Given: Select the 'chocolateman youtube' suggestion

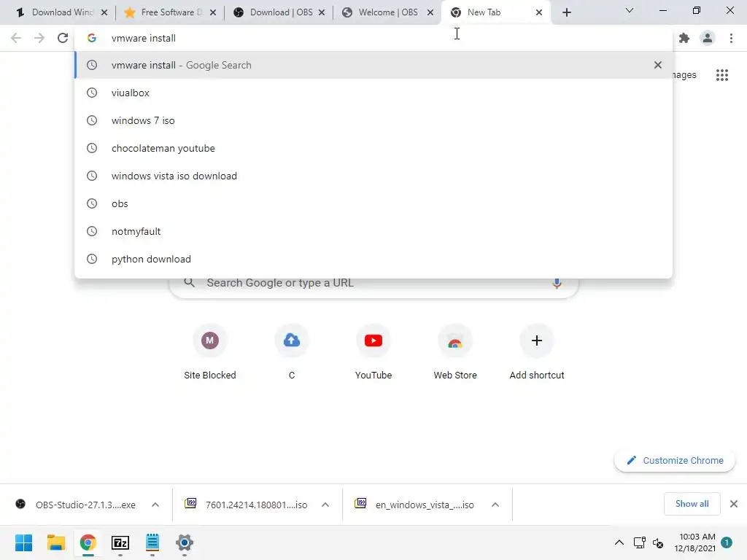Looking at the screenshot, I should pyautogui.click(x=373, y=148).
